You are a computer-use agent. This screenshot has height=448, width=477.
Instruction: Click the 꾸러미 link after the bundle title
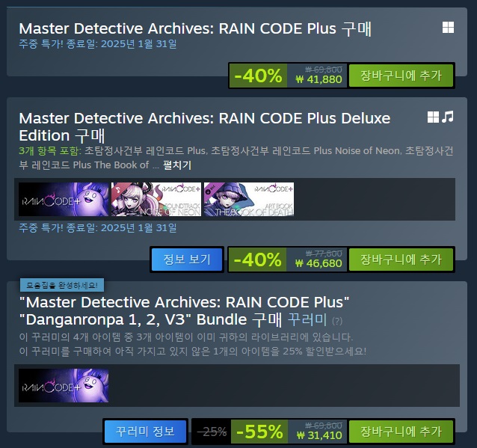(307, 319)
